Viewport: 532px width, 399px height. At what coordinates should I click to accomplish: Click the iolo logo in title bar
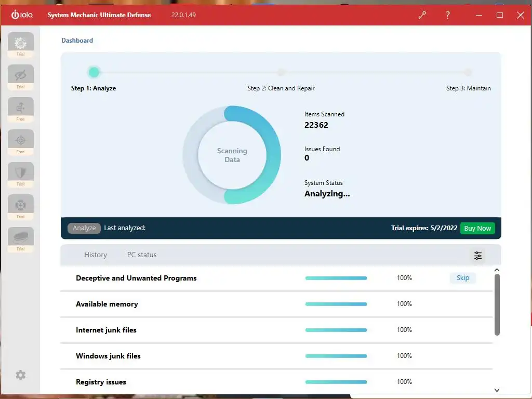pyautogui.click(x=22, y=15)
